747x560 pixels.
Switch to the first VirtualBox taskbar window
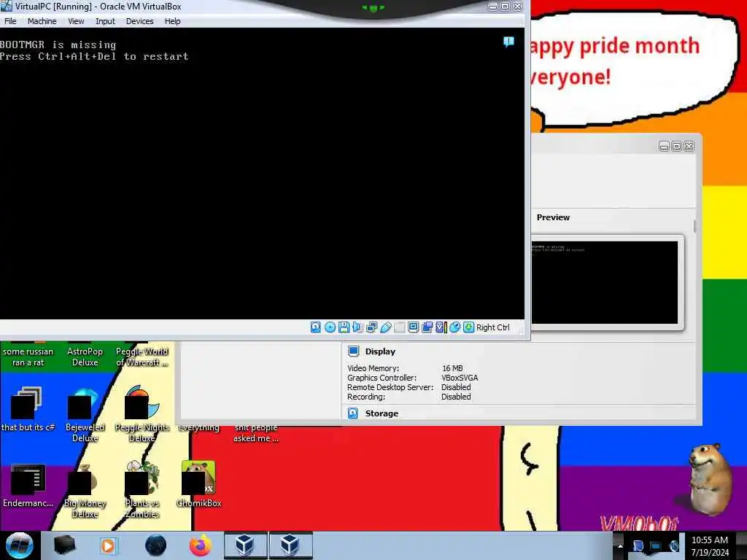245,545
